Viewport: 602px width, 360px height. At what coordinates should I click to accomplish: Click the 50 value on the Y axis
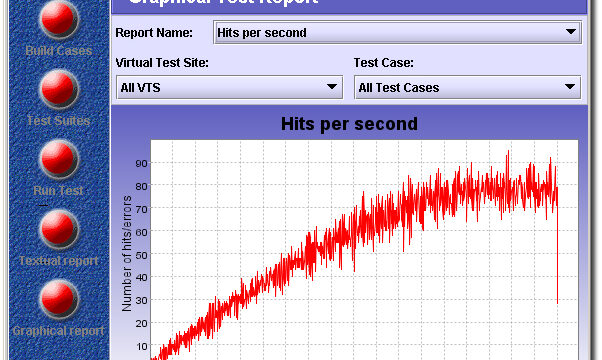(141, 255)
